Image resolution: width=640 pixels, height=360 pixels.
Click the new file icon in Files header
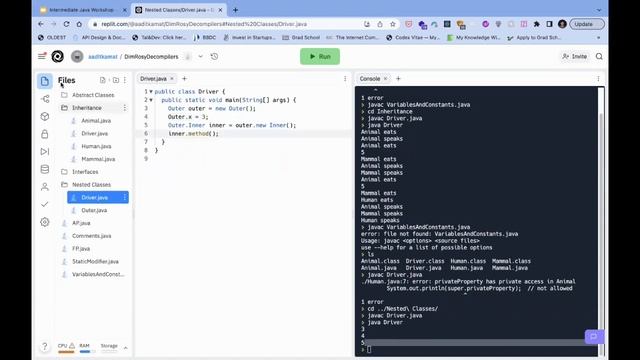coord(102,80)
